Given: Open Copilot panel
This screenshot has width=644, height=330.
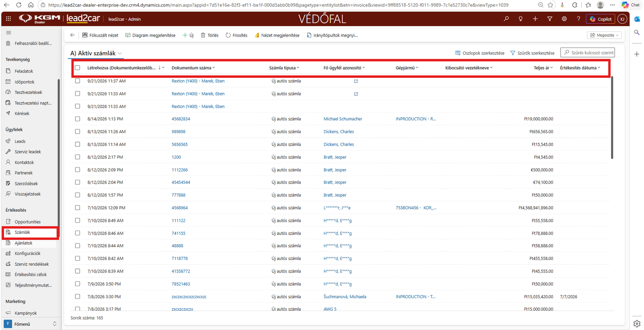Looking at the screenshot, I should (601, 19).
